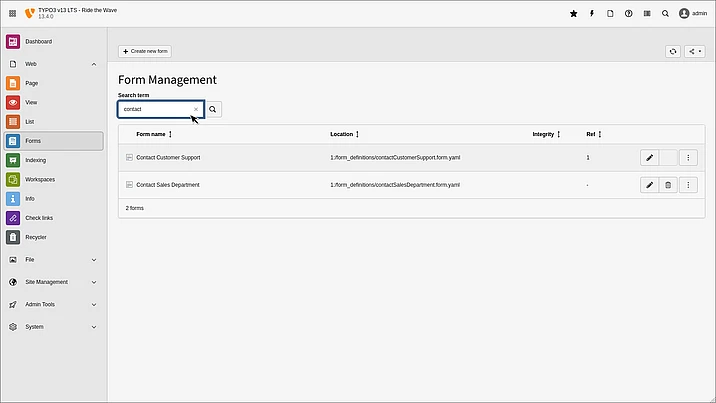Click the topbar search magnifier icon
Viewport: 716px width, 403px height.
[665, 14]
